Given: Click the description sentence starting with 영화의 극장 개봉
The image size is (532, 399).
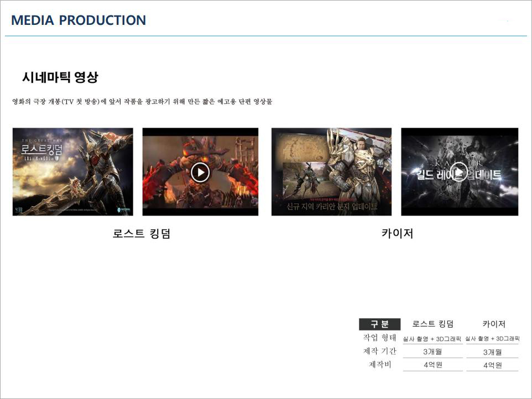Looking at the screenshot, I should [142, 101].
